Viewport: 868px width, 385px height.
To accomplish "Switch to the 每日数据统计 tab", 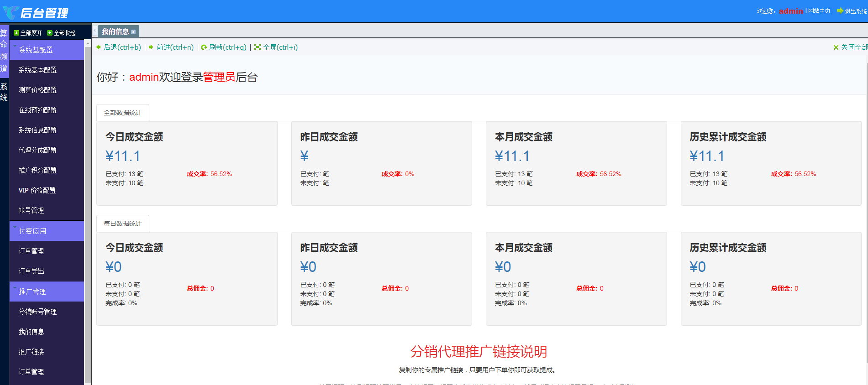I will point(122,224).
